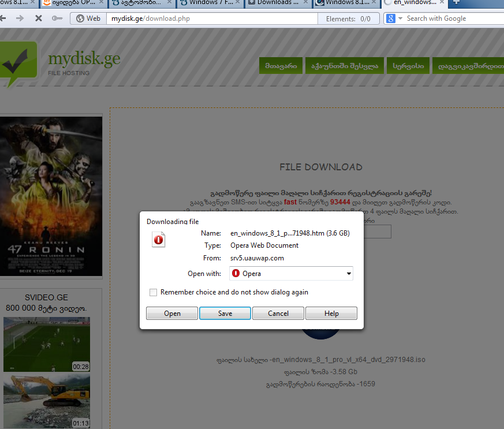Click the browser Back arrow
The image size is (504, 429).
[3, 18]
